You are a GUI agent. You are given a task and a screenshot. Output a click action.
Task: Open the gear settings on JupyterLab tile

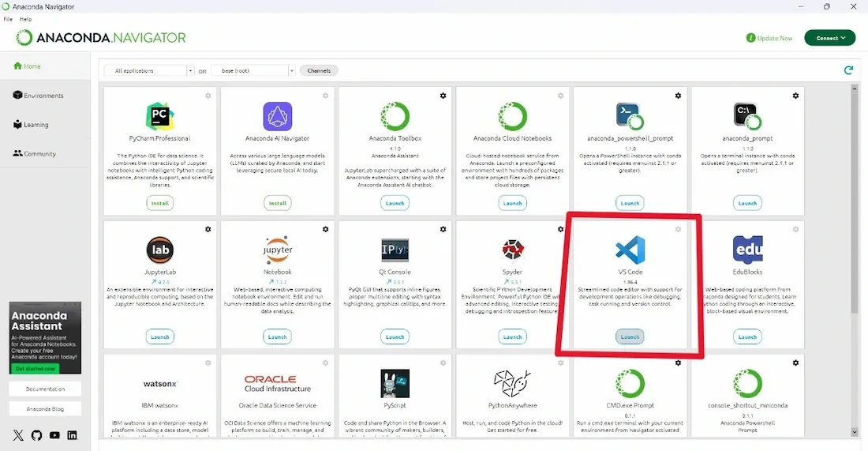click(208, 229)
